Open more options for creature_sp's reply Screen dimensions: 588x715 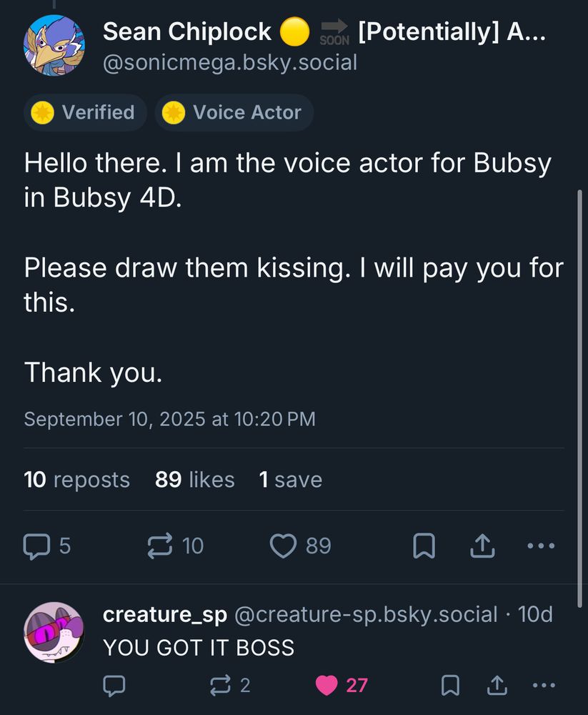click(x=544, y=686)
